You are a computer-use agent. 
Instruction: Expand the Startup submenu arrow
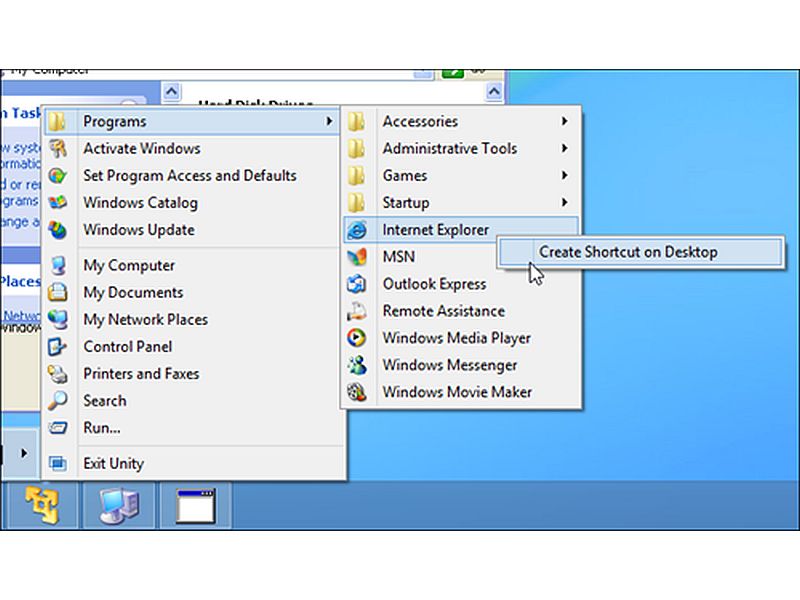[x=564, y=203]
